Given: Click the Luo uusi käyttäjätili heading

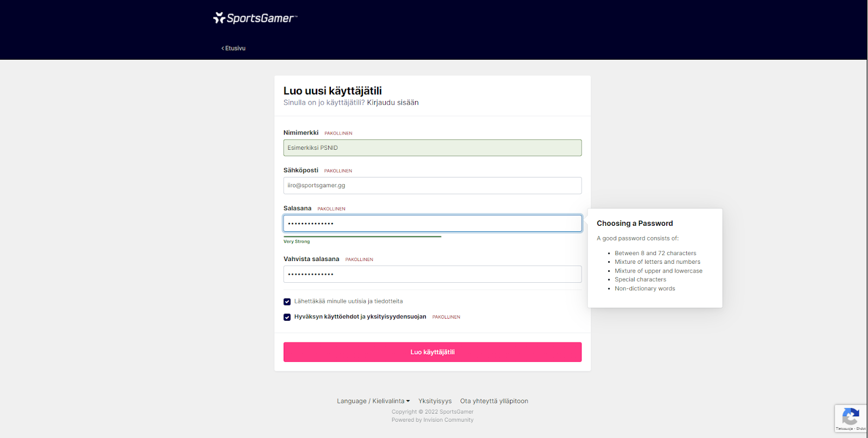Looking at the screenshot, I should (x=332, y=91).
